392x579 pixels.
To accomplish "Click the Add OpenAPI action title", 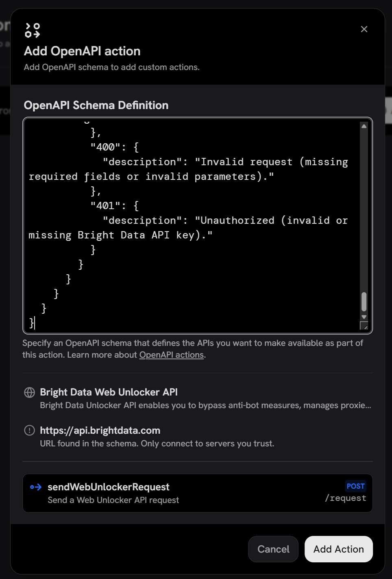I will (x=82, y=51).
